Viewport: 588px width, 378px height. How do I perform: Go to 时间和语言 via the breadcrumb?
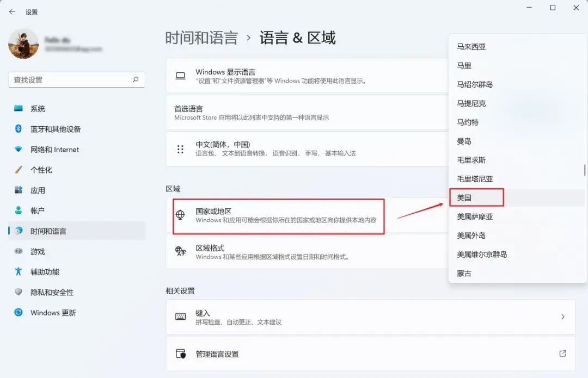pos(202,38)
